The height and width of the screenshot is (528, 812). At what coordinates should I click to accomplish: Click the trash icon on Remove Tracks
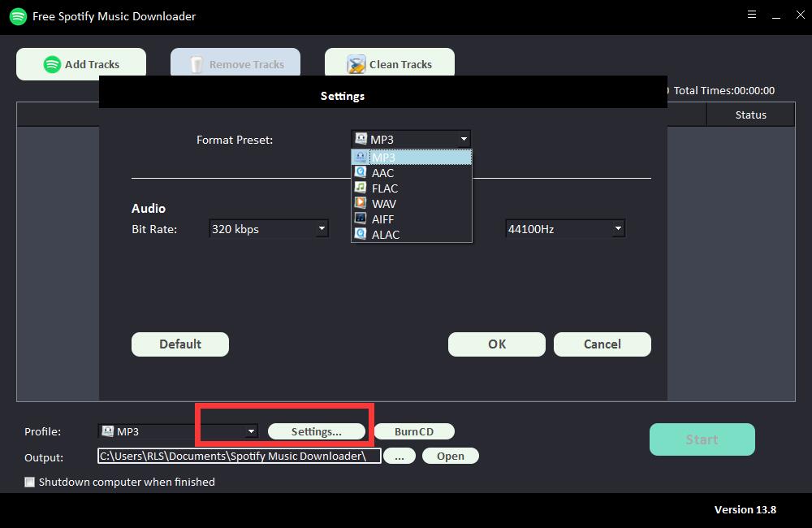coord(197,64)
